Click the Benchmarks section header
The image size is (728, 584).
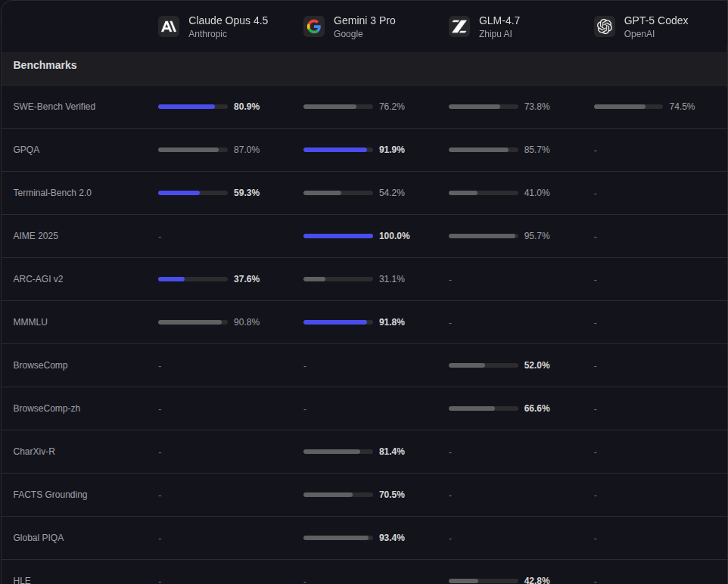(45, 65)
